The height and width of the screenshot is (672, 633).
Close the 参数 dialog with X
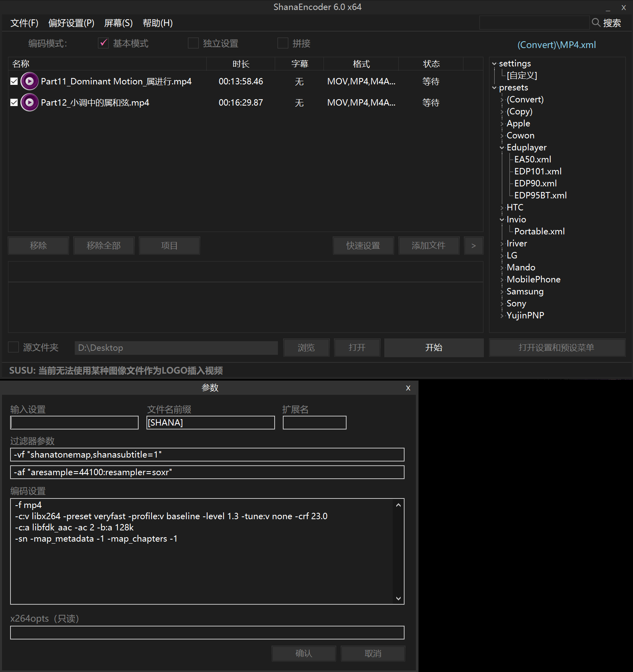click(x=408, y=388)
